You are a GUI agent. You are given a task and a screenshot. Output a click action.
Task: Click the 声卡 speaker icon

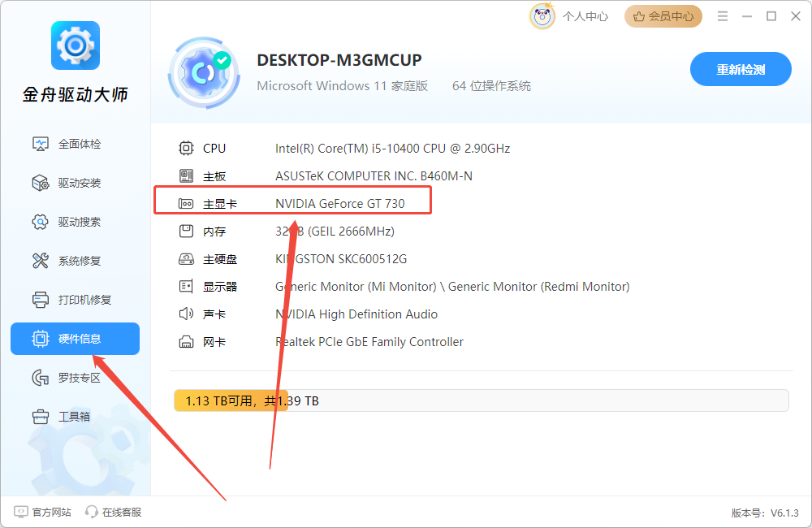pyautogui.click(x=186, y=314)
